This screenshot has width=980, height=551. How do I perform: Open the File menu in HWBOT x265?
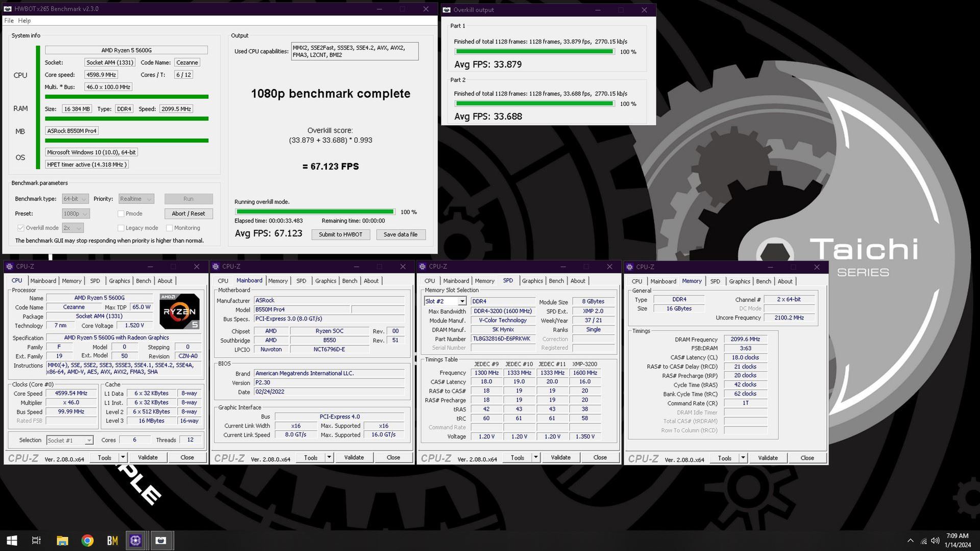coord(9,21)
